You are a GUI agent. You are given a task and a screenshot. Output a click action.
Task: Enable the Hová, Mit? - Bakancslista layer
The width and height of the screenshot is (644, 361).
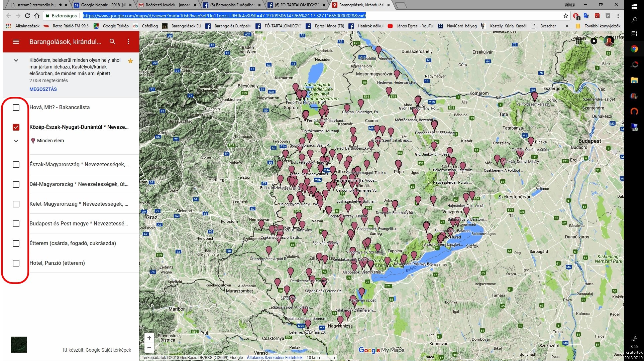(x=16, y=108)
